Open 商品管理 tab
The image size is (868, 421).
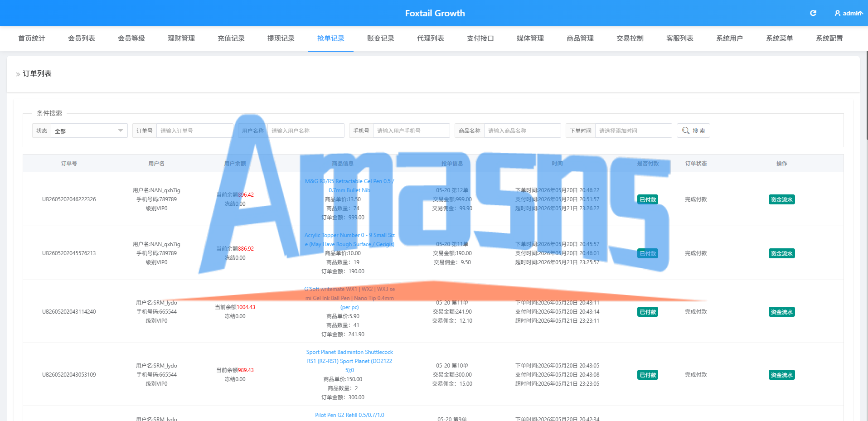coord(580,39)
